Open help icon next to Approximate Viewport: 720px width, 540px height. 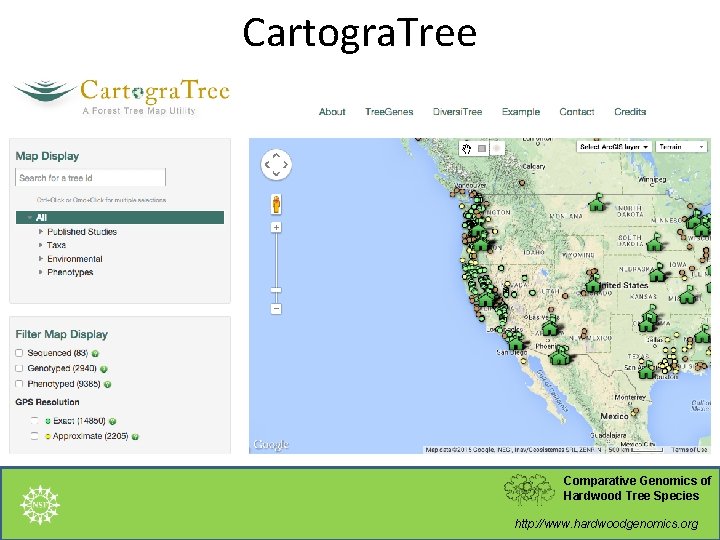click(x=135, y=437)
